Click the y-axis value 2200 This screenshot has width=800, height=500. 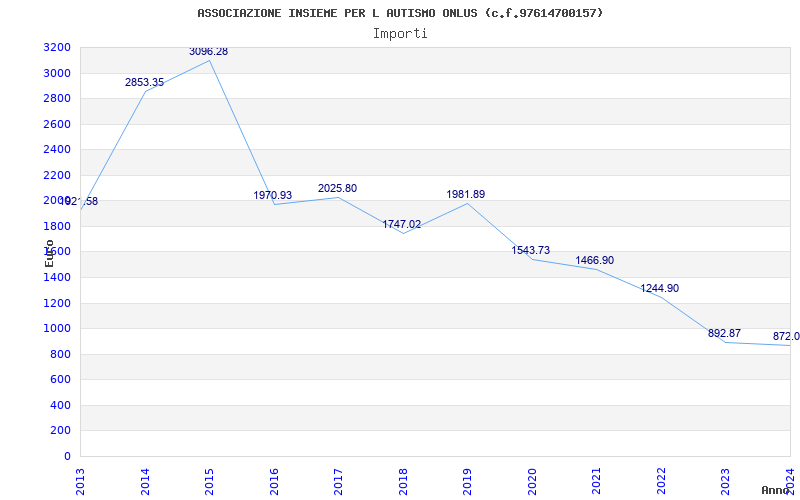click(x=57, y=176)
